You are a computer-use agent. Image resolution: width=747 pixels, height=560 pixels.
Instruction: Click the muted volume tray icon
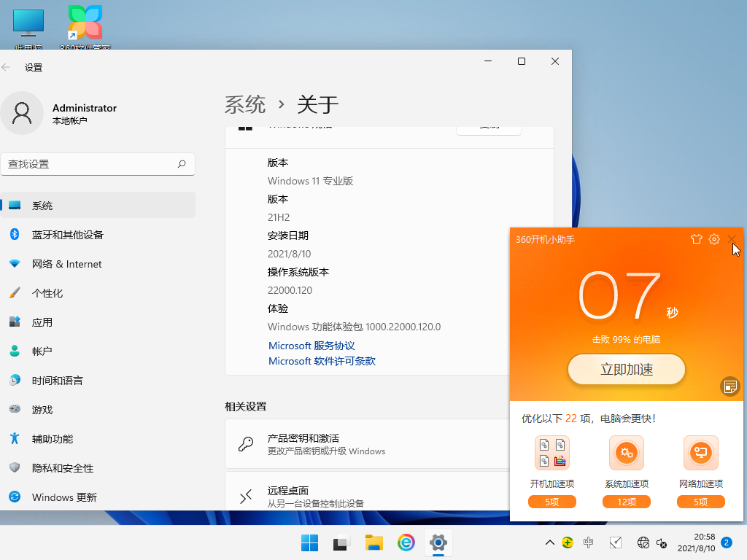661,543
